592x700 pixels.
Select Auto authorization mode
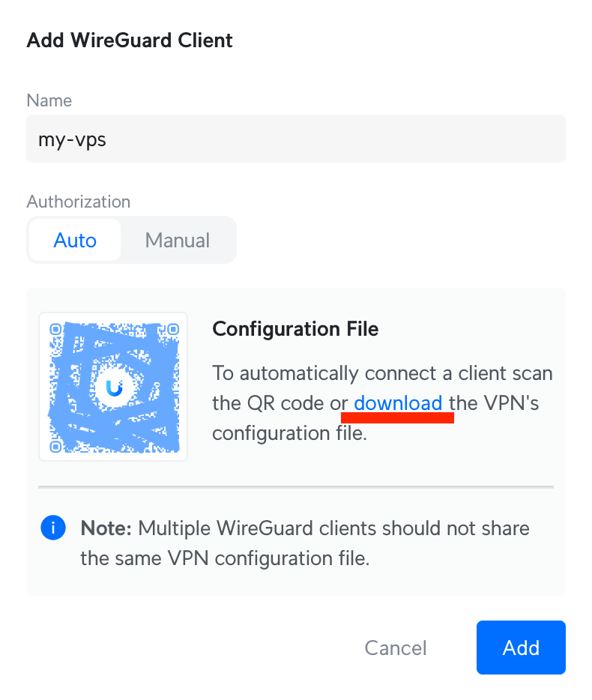pyautogui.click(x=75, y=241)
